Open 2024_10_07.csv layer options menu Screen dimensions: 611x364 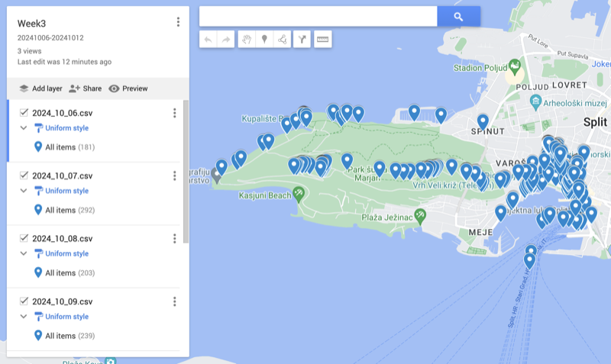174,176
